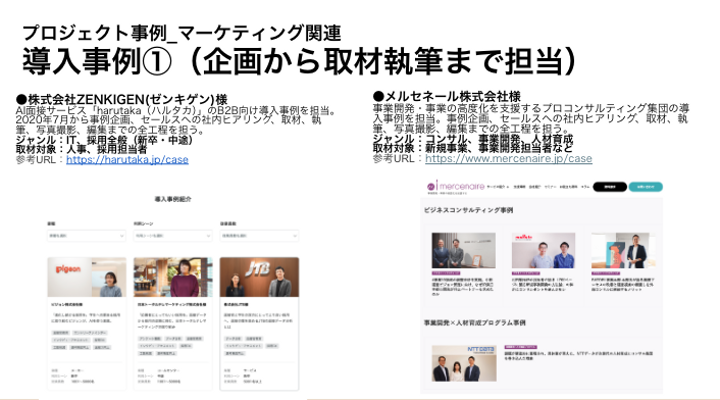Open the filter dropdown above the maroon-sweater card
The height and width of the screenshot is (400, 720).
pyautogui.click(x=173, y=236)
